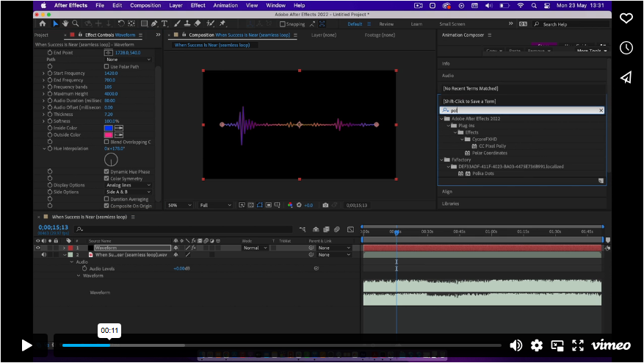Open the Composition menu
The height and width of the screenshot is (363, 644).
pyautogui.click(x=145, y=5)
